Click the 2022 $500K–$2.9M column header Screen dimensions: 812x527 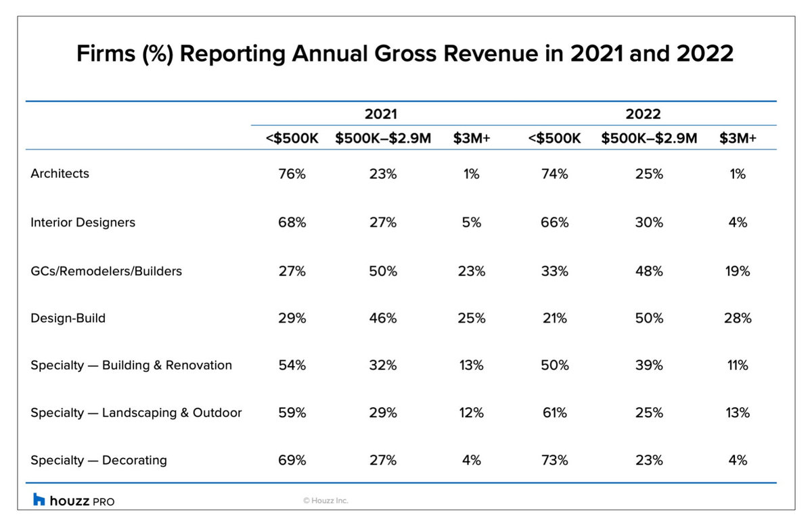point(649,138)
